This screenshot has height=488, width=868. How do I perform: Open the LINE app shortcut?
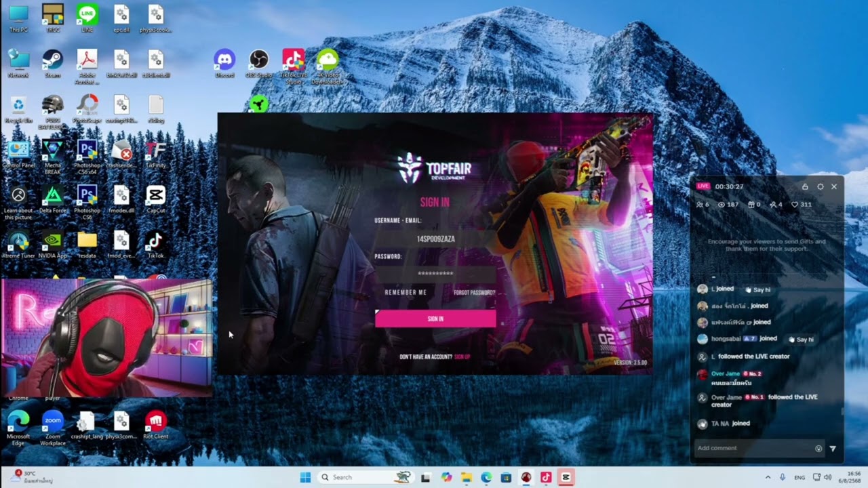(87, 18)
